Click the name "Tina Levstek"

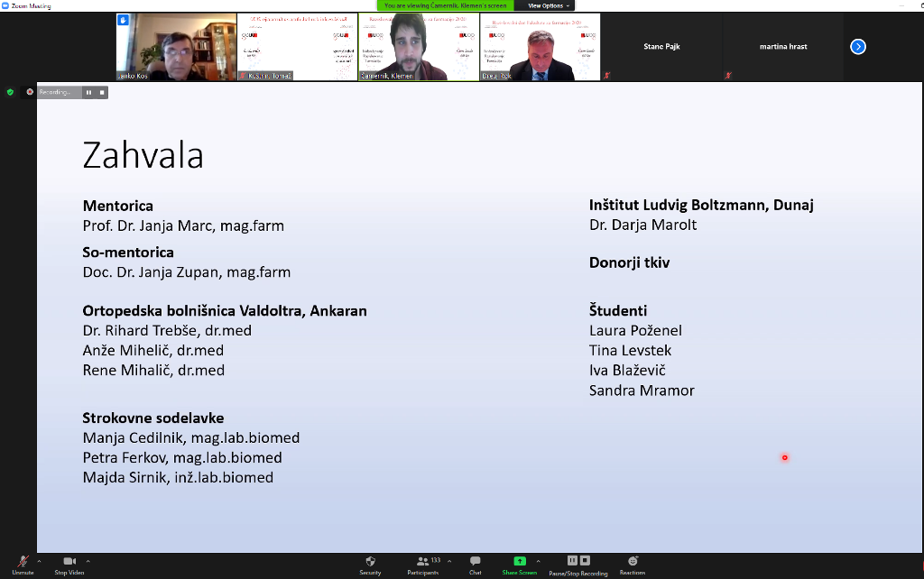[x=631, y=351]
